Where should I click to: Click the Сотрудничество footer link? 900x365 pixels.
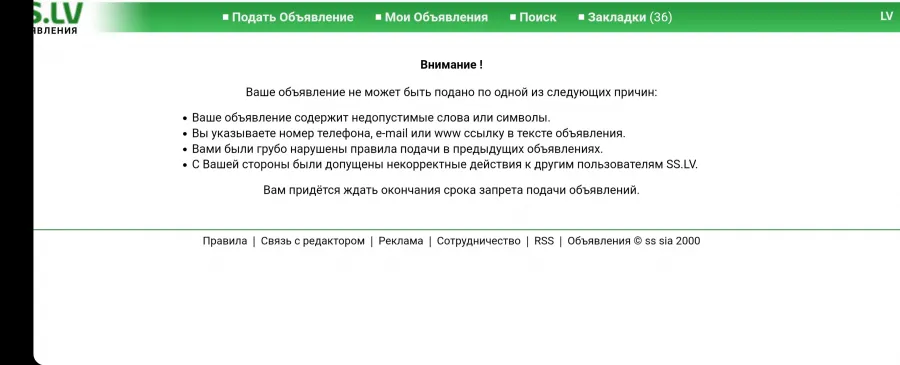[479, 241]
